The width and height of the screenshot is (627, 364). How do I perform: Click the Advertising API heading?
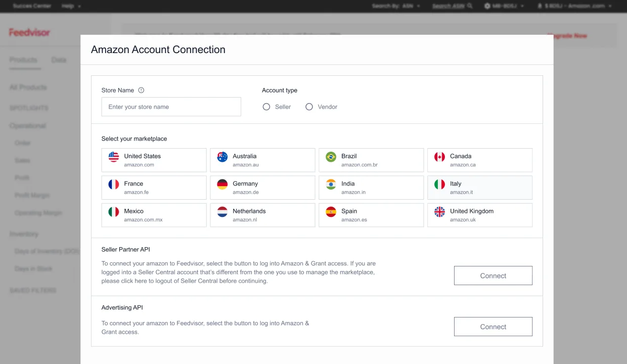point(122,307)
